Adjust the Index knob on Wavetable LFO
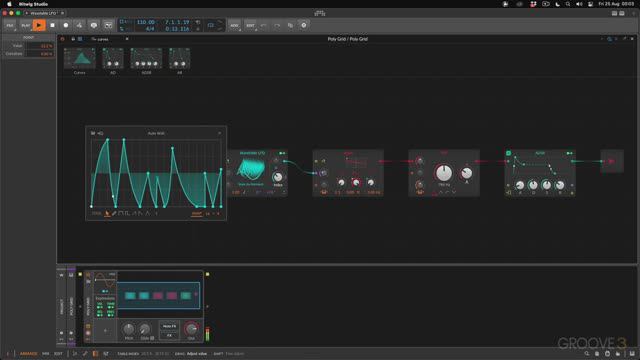Viewport: 640px width, 360px height. 278,177
